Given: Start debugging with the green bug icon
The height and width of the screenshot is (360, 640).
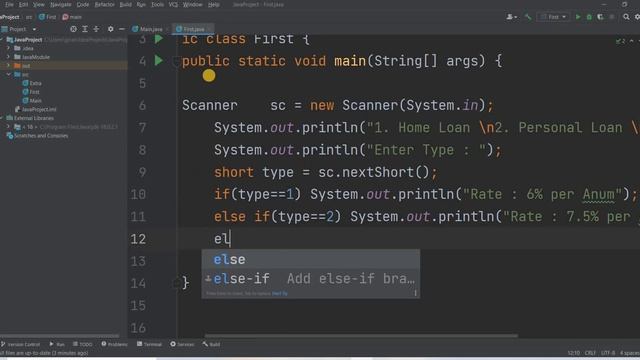Looking at the screenshot, I should pyautogui.click(x=589, y=17).
